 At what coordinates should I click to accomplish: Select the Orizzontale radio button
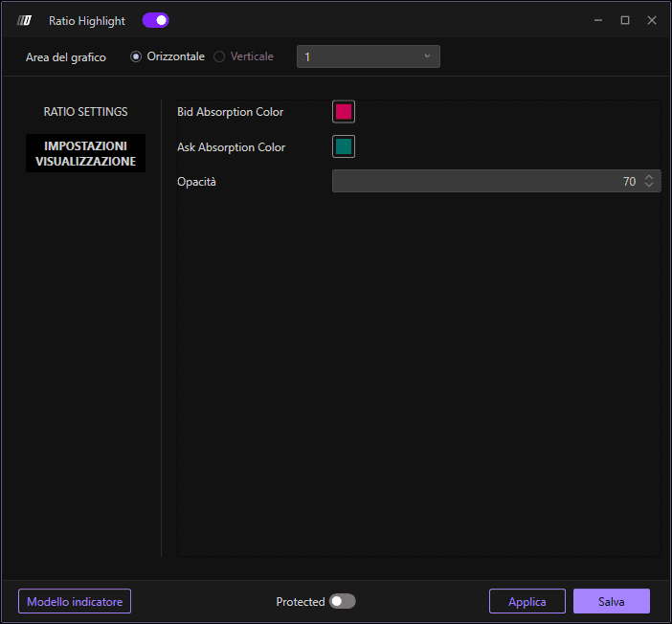136,56
